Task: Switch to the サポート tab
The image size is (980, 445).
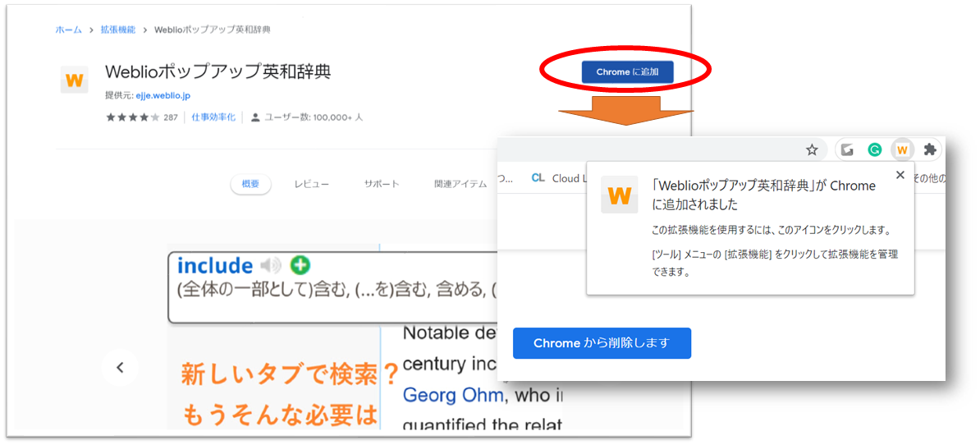Action: click(382, 184)
